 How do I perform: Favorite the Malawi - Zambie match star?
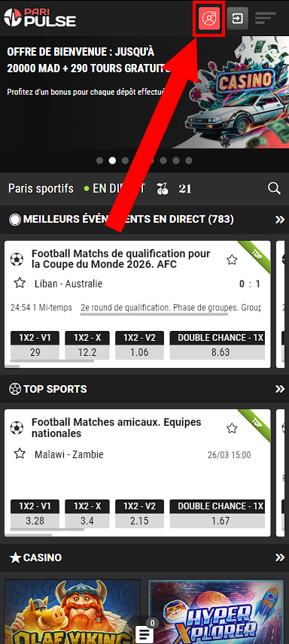[20, 454]
